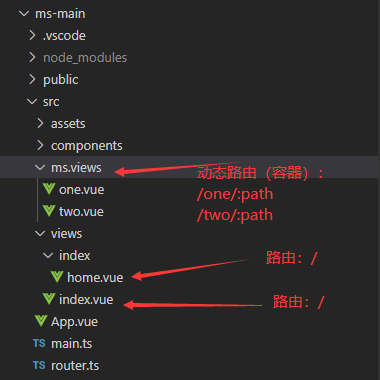Collapse the views folder chevron
Image resolution: width=380 pixels, height=380 pixels.
[40, 234]
